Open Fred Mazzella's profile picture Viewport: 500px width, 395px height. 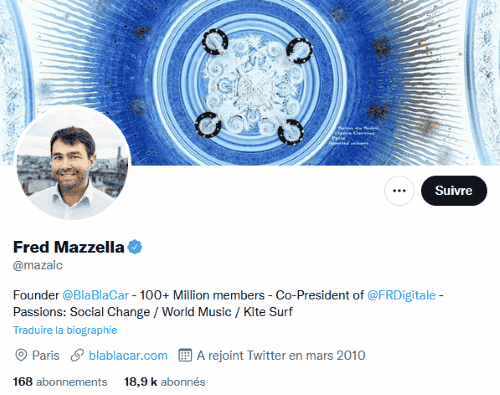(x=72, y=163)
